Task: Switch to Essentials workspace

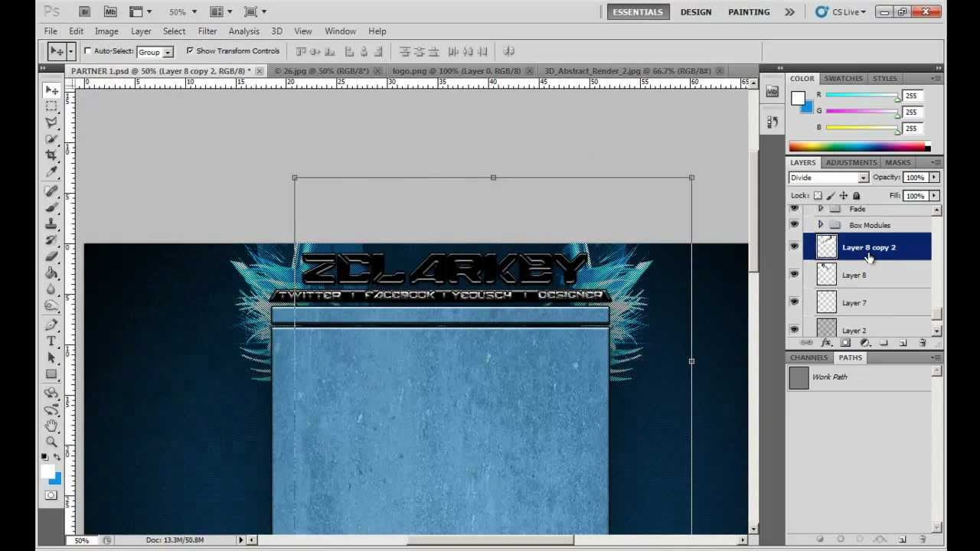Action: (637, 11)
